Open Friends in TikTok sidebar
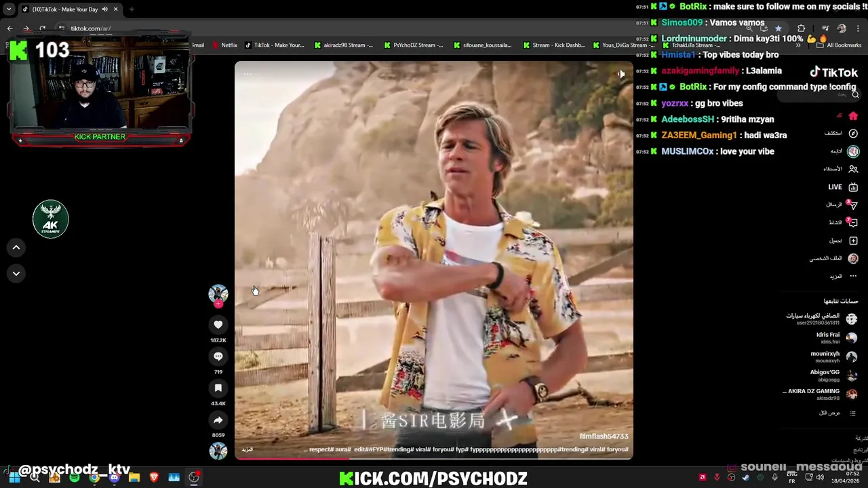 coord(841,169)
